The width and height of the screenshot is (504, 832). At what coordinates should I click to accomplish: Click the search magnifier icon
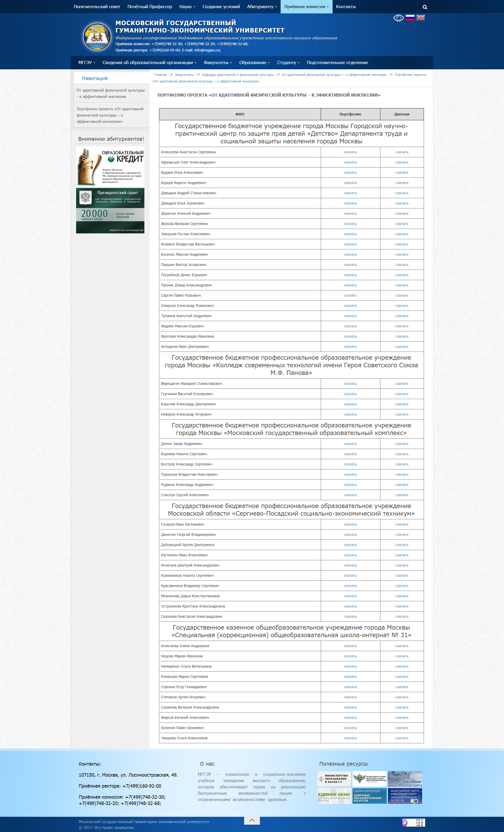click(x=425, y=7)
